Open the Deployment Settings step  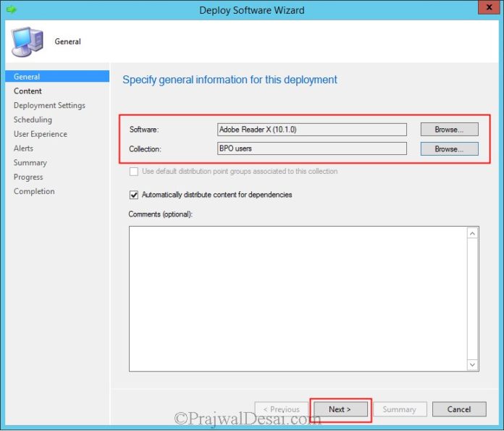coord(49,106)
